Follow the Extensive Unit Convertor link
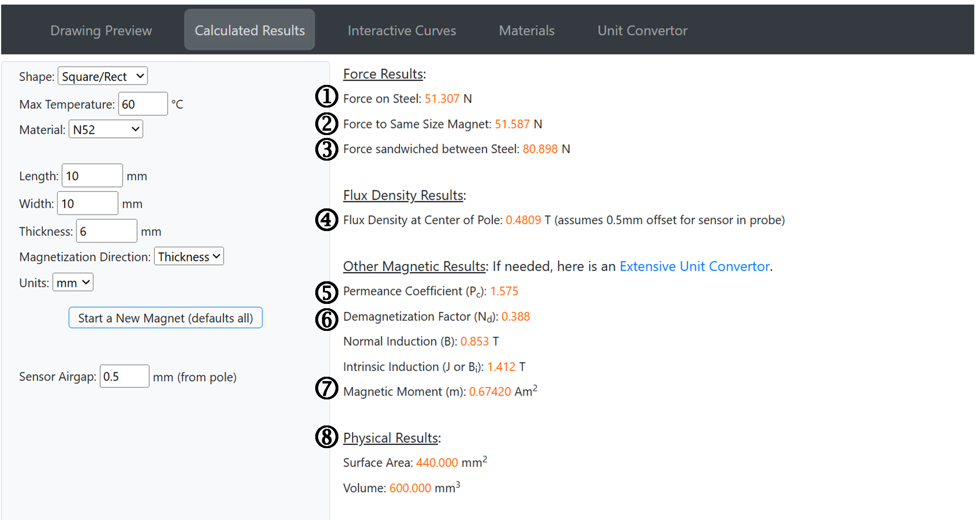This screenshot has width=980, height=520. [x=694, y=266]
